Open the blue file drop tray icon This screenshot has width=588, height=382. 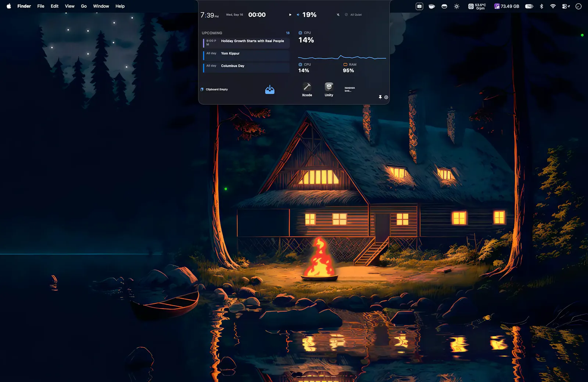coord(270,89)
